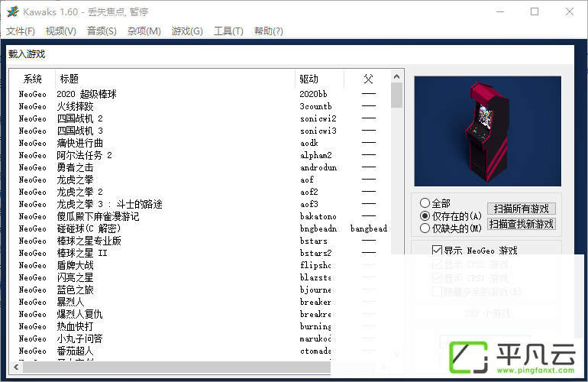Open the 文件(F) menu

pos(21,31)
